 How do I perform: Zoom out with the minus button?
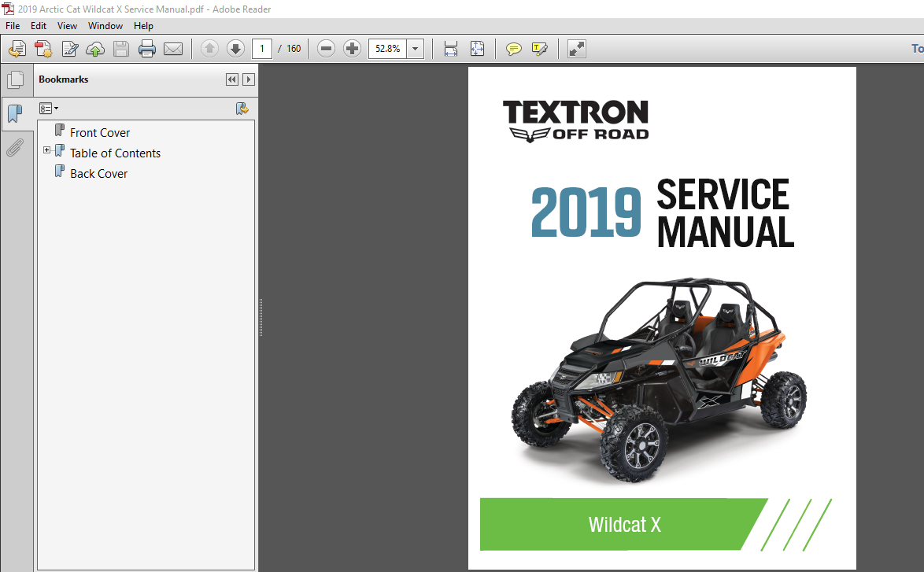pyautogui.click(x=326, y=49)
